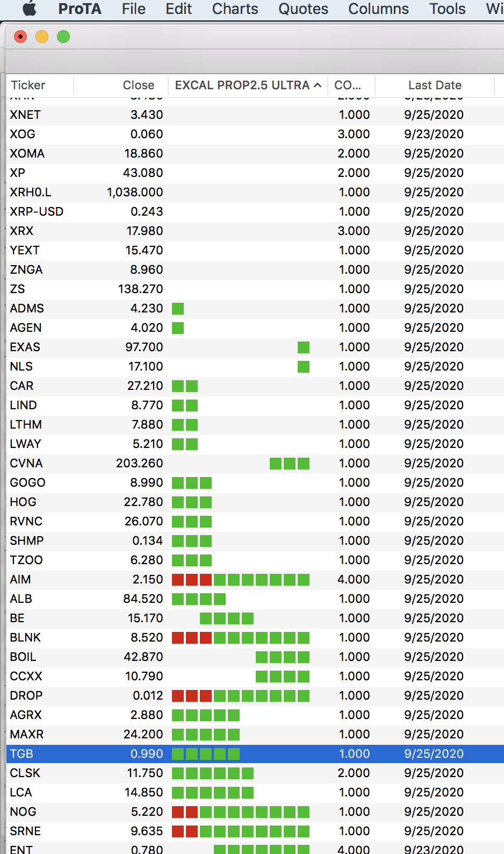Select the BLNK ticker
This screenshot has width=504, height=854.
pyautogui.click(x=25, y=637)
